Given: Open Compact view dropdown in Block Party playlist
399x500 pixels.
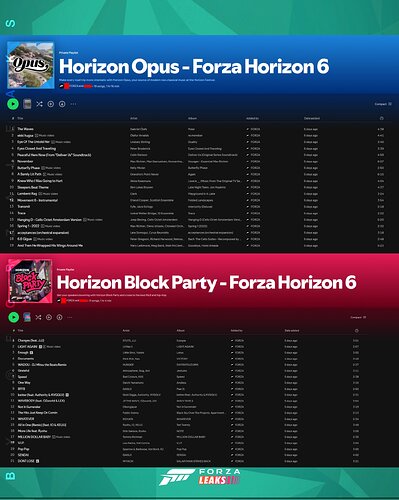Looking at the screenshot, I should point(358,317).
